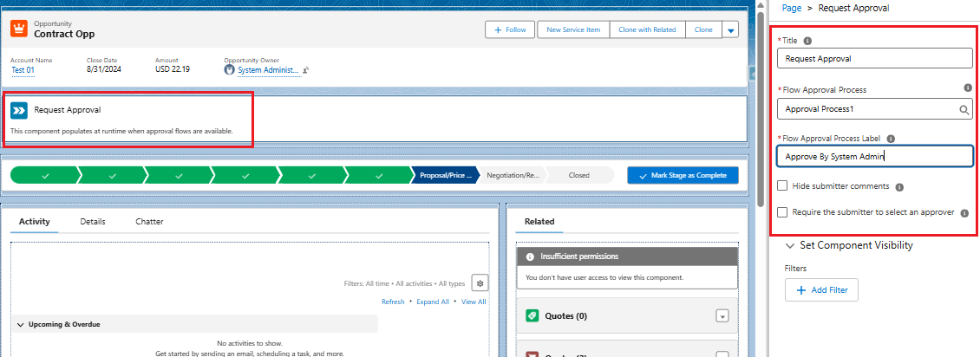Viewport: 980px width, 357px height.
Task: Click info icon next to Title label
Action: [x=807, y=41]
